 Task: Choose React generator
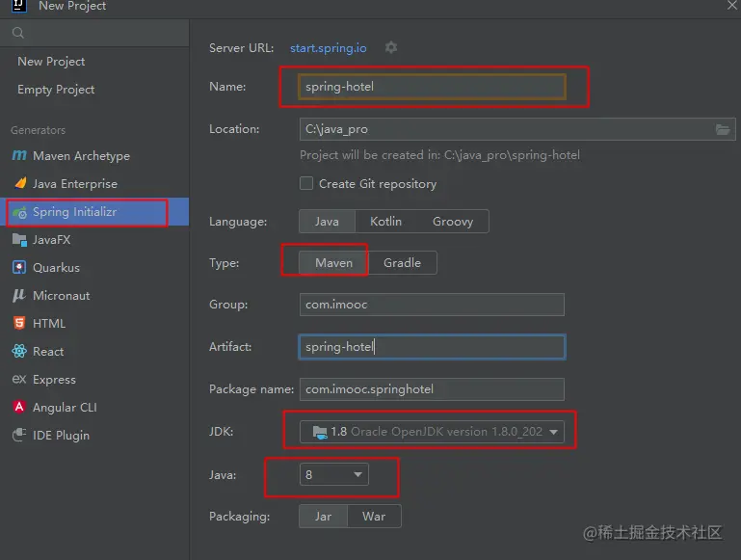tap(94, 351)
